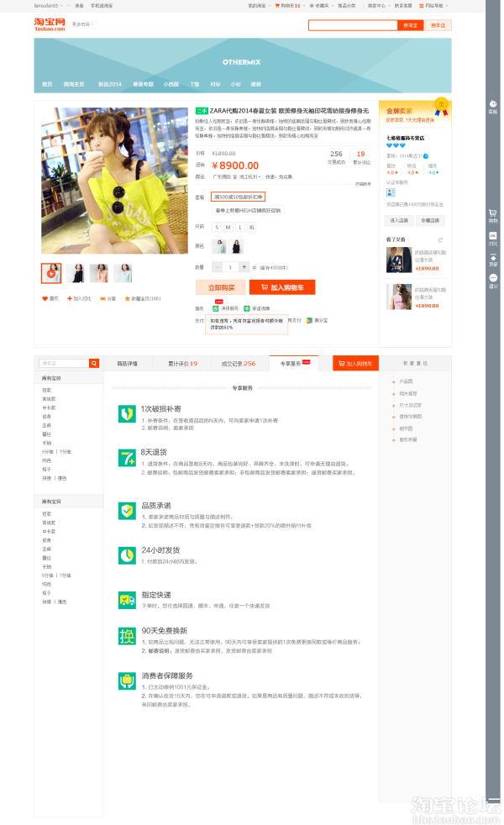
Task: Click the 90天免费换新 换 icon
Action: [x=128, y=636]
